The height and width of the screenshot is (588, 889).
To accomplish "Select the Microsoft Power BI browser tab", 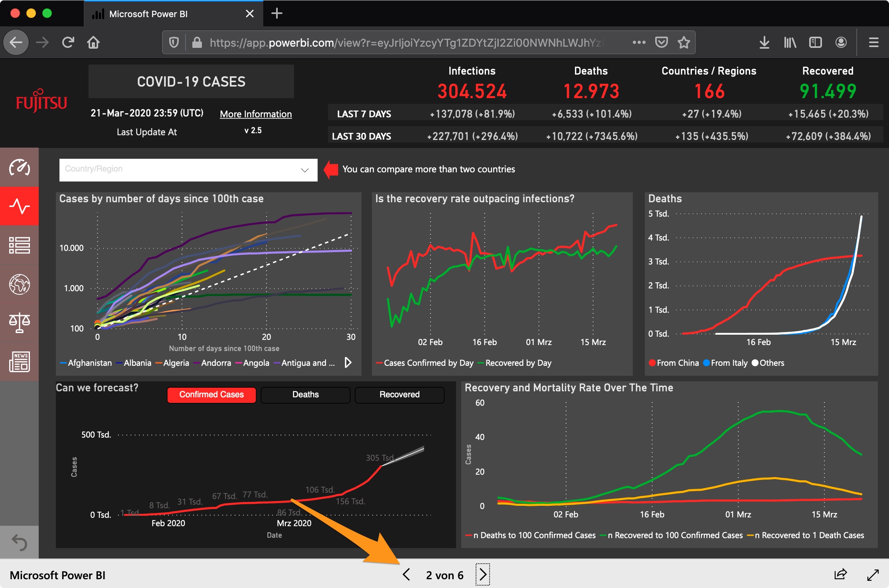I will pyautogui.click(x=174, y=14).
